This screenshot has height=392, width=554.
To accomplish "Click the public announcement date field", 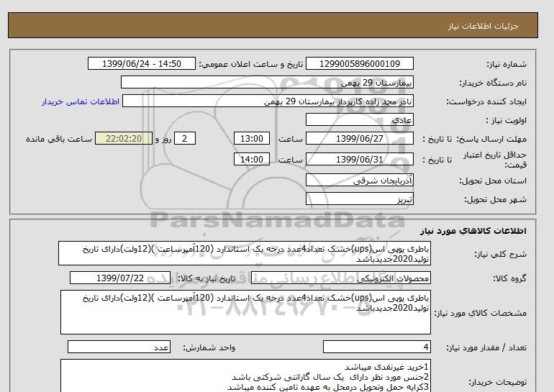I will click(x=141, y=63).
